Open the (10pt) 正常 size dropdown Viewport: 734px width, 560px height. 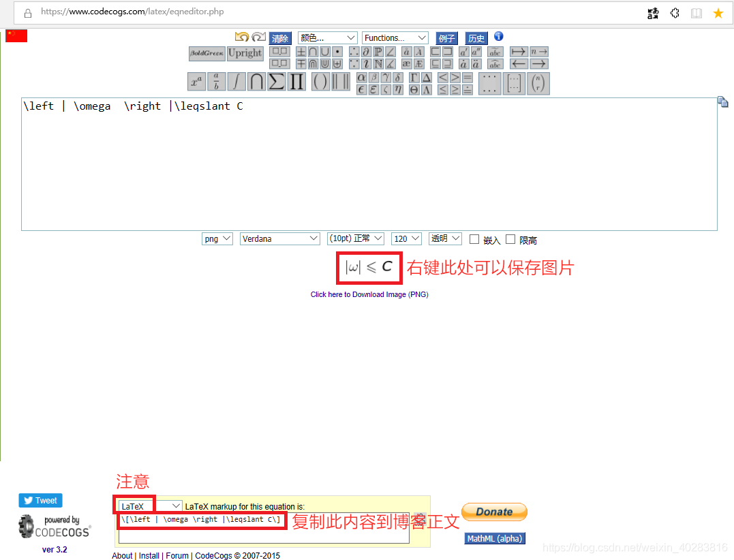[x=355, y=238]
